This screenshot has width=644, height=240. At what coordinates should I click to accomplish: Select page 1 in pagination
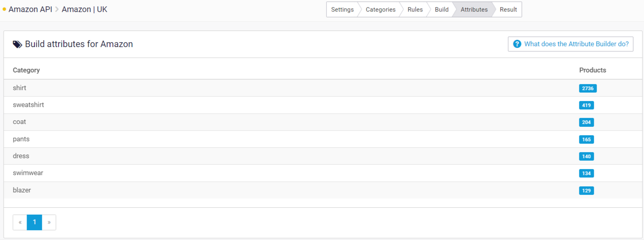35,222
